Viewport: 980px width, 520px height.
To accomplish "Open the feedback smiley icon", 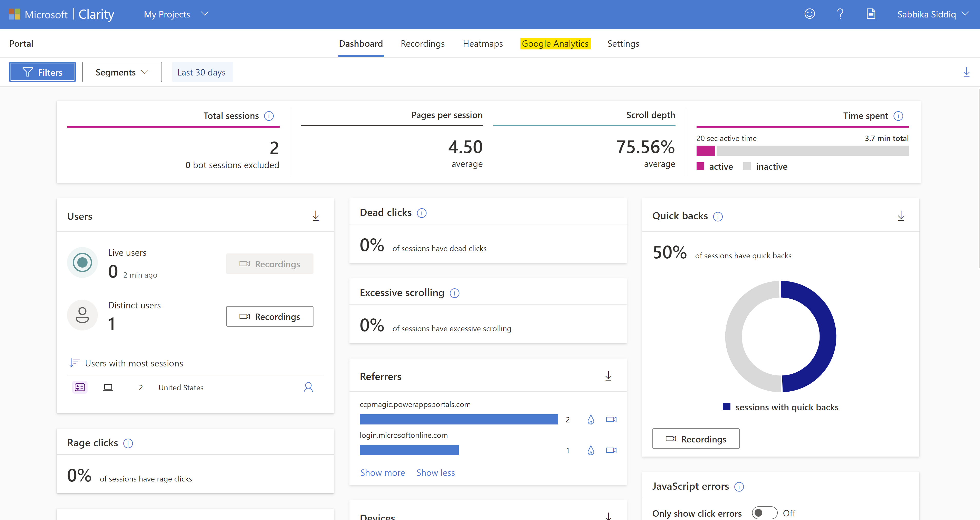I will click(810, 14).
